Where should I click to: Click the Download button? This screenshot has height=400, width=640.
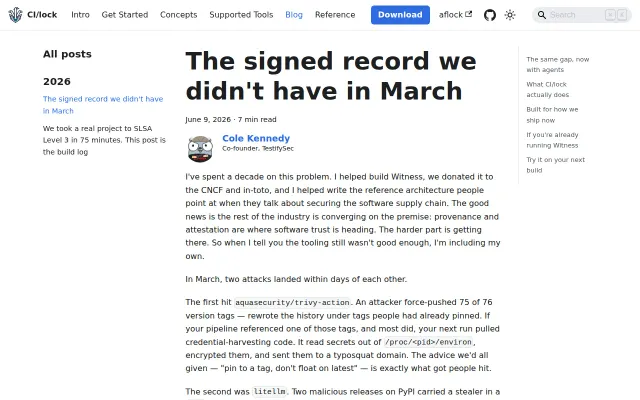coord(400,15)
